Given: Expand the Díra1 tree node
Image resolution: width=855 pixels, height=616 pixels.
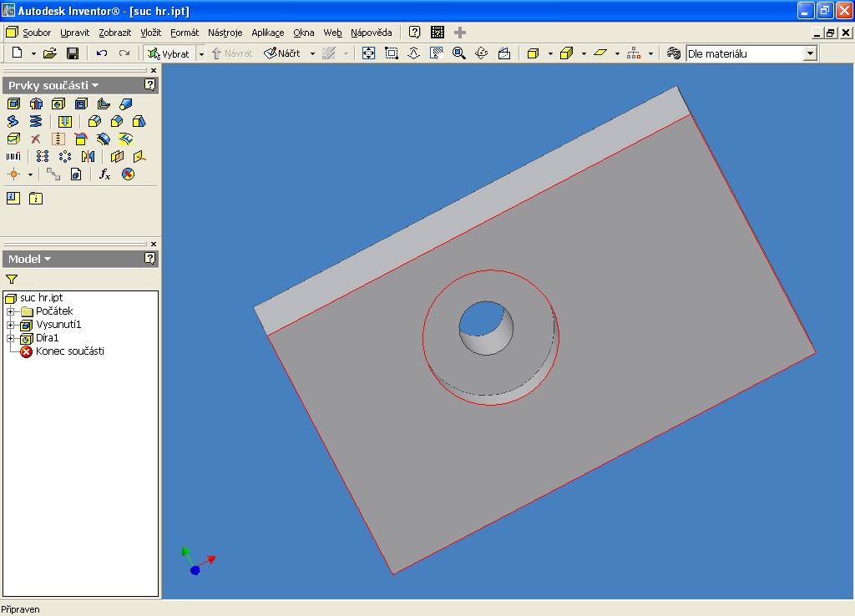Looking at the screenshot, I should point(11,338).
